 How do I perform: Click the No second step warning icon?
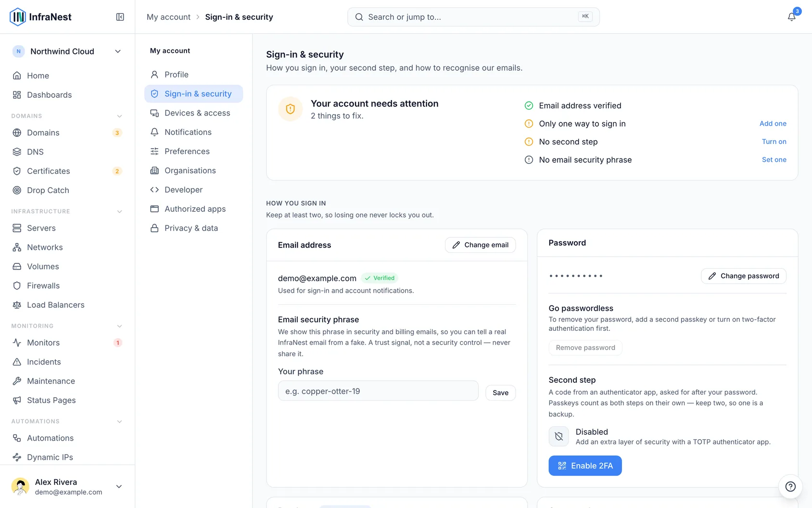pos(529,142)
